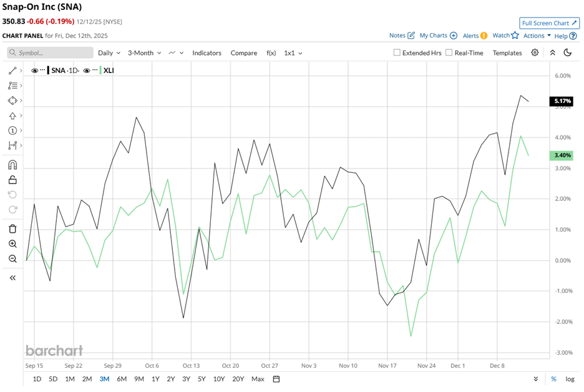584x392 pixels.
Task: Toggle percent scale mode
Action: (553, 379)
